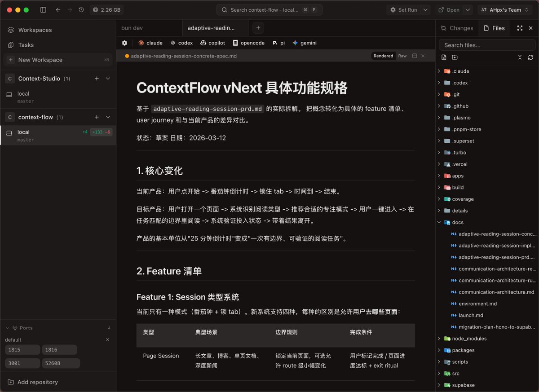The height and width of the screenshot is (392, 539).
Task: Launch the codex agent
Action: click(181, 43)
